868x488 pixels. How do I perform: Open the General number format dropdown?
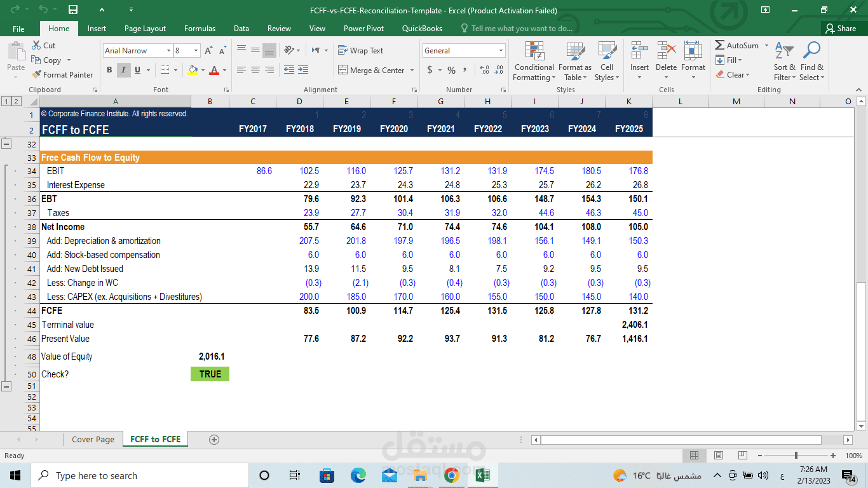(501, 51)
